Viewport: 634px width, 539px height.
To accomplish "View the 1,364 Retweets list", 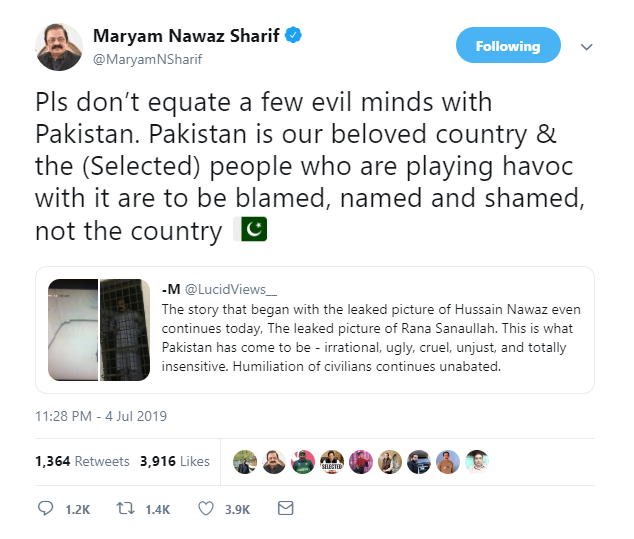I will pos(82,461).
